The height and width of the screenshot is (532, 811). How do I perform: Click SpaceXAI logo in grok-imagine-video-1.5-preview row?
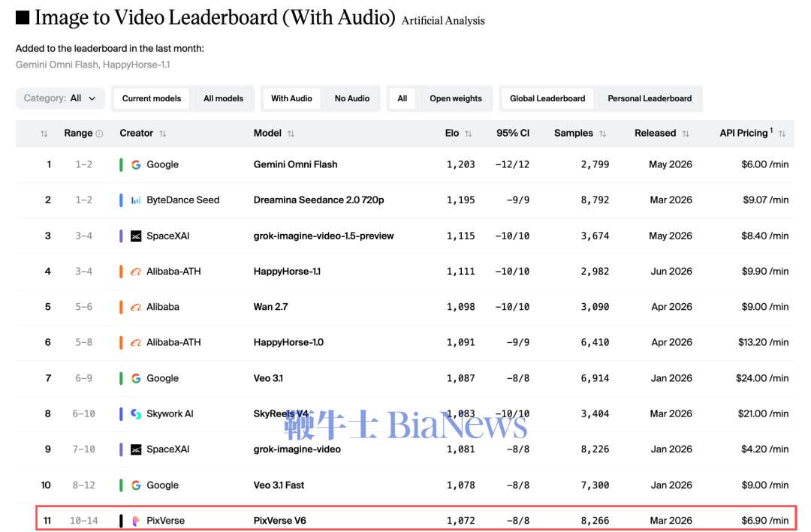136,236
